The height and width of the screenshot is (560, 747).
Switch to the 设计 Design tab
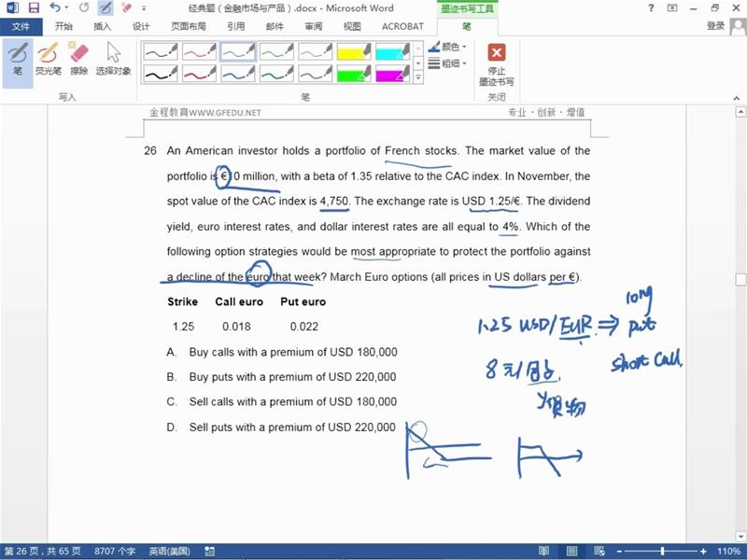click(141, 27)
